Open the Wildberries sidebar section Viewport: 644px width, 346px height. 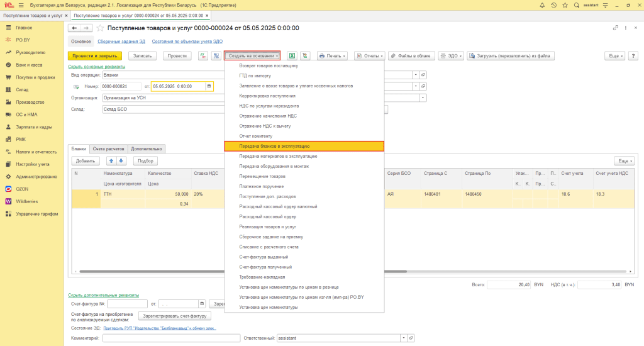click(x=26, y=201)
